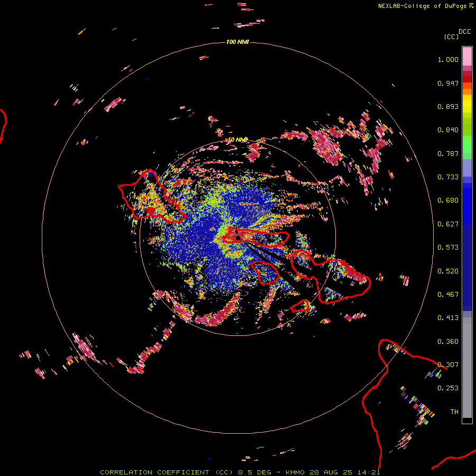Click the 50 NMI range ring label
The height and width of the screenshot is (476, 476).
pos(237,140)
